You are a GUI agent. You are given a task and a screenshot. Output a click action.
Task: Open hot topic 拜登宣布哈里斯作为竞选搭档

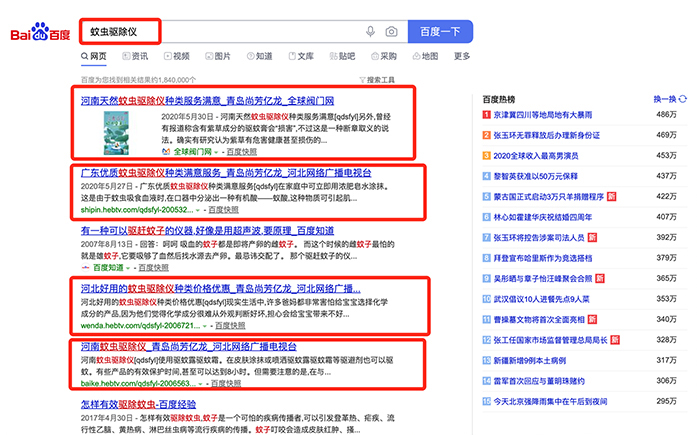pyautogui.click(x=543, y=258)
